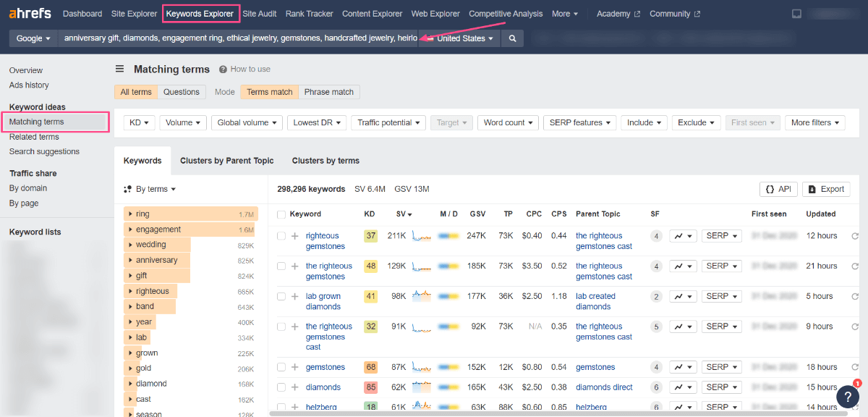
Task: Open the SERP features filter dropdown
Action: pyautogui.click(x=580, y=122)
